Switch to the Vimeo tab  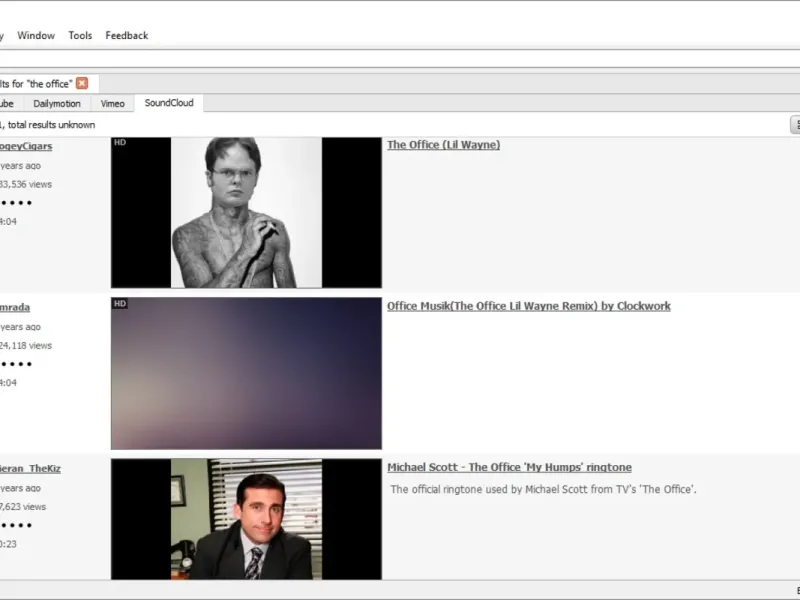112,104
